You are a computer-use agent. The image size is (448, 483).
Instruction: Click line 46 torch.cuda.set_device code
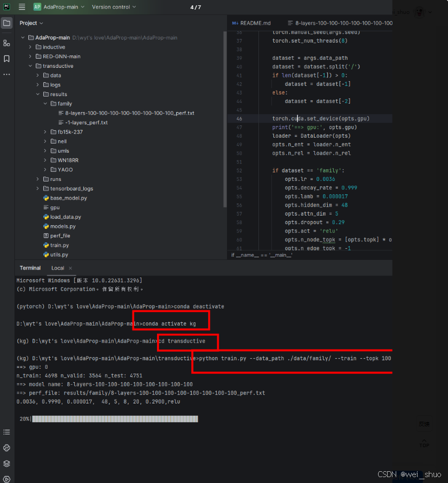click(x=320, y=118)
